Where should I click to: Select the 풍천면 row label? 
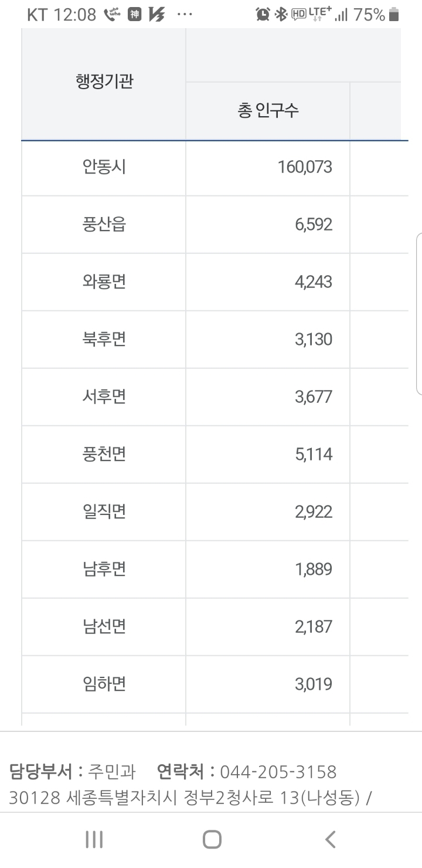coord(104,455)
